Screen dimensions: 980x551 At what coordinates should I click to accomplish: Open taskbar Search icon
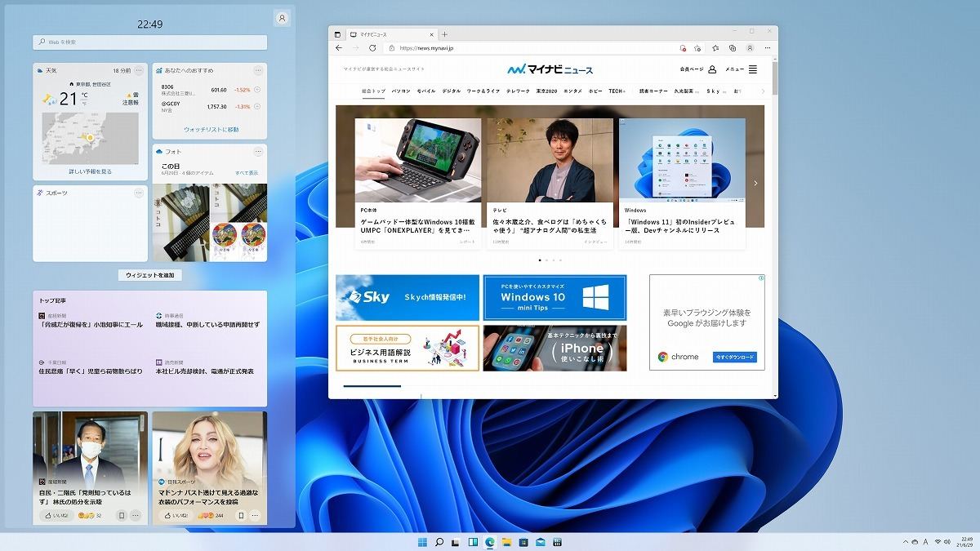click(439, 541)
